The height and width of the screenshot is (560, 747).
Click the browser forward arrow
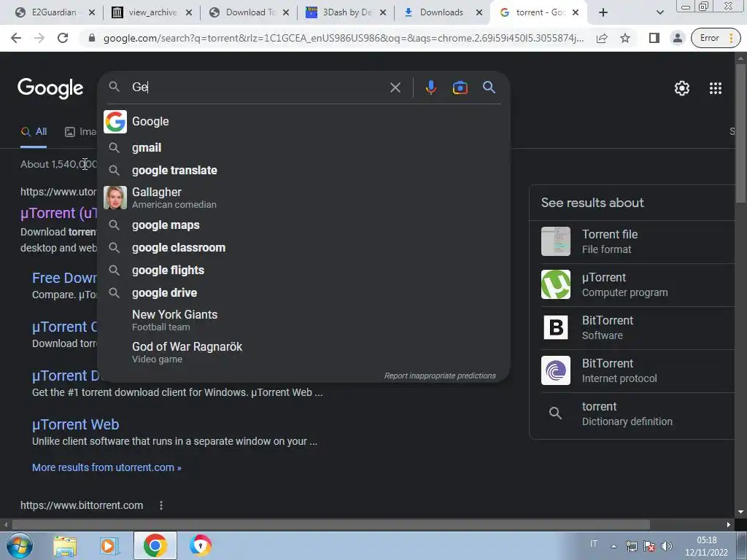click(39, 38)
